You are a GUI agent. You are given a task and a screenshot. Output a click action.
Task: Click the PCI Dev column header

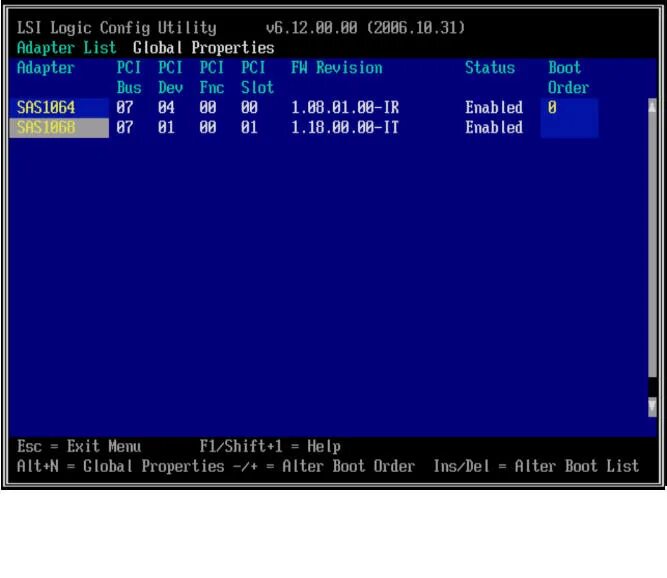coord(171,77)
